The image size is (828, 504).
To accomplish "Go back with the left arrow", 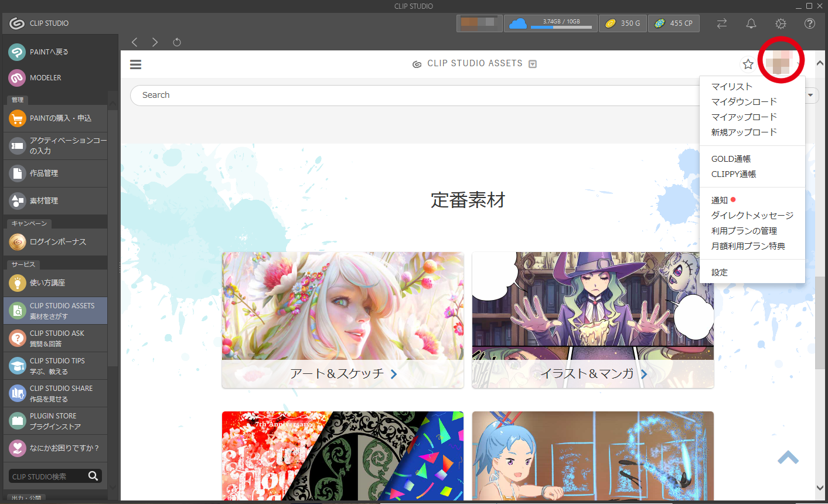I will pyautogui.click(x=135, y=42).
